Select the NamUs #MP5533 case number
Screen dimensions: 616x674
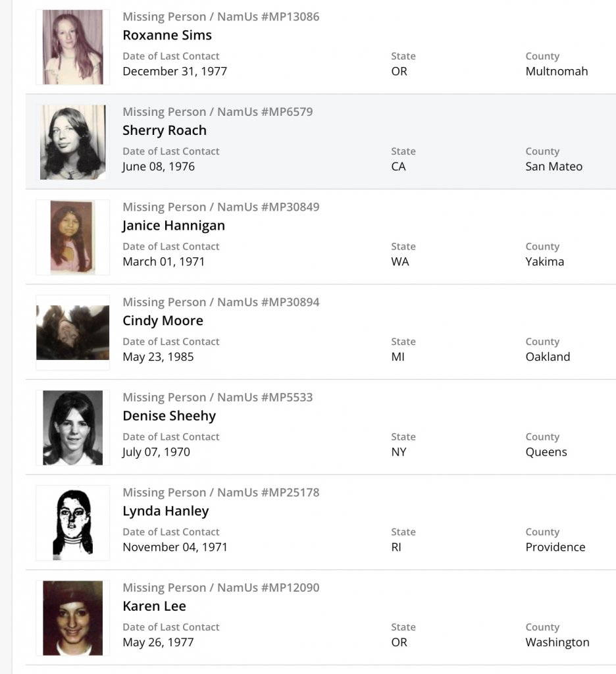[218, 397]
